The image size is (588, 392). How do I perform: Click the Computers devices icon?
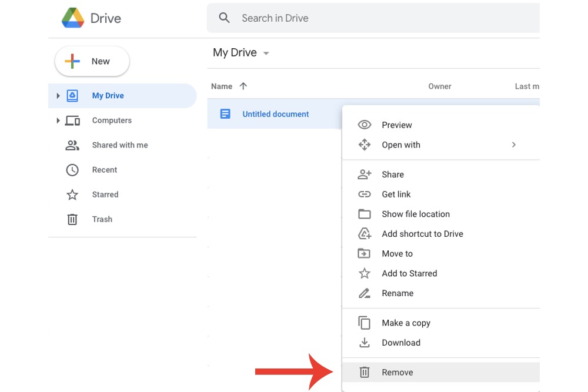click(72, 120)
